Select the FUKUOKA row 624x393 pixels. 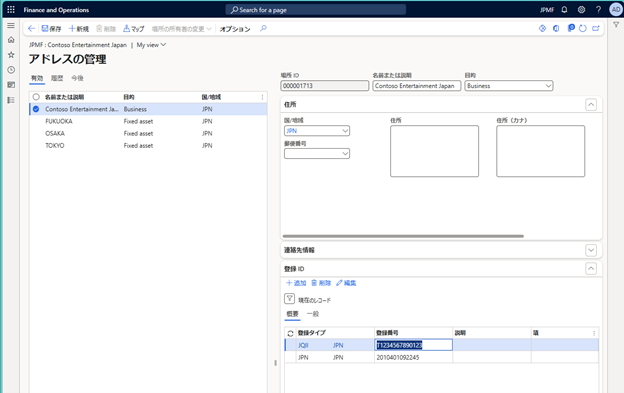pos(148,121)
